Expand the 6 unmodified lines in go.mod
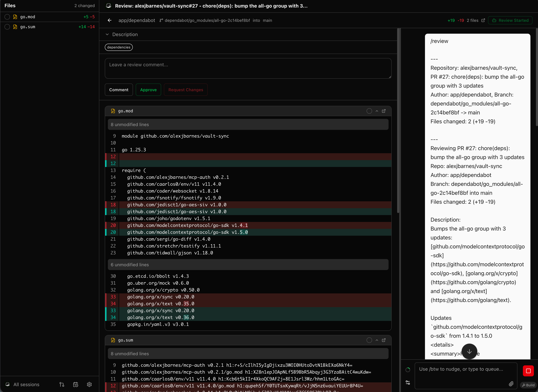 (x=248, y=265)
